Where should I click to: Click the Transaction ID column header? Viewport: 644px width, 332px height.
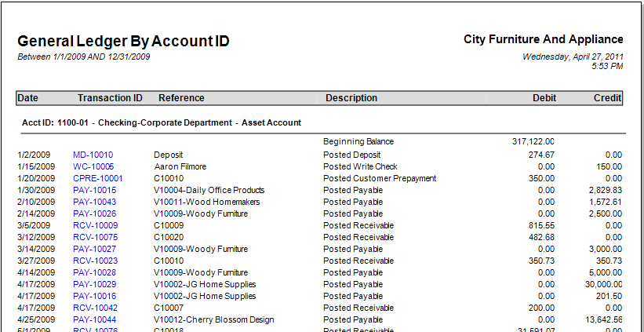110,98
